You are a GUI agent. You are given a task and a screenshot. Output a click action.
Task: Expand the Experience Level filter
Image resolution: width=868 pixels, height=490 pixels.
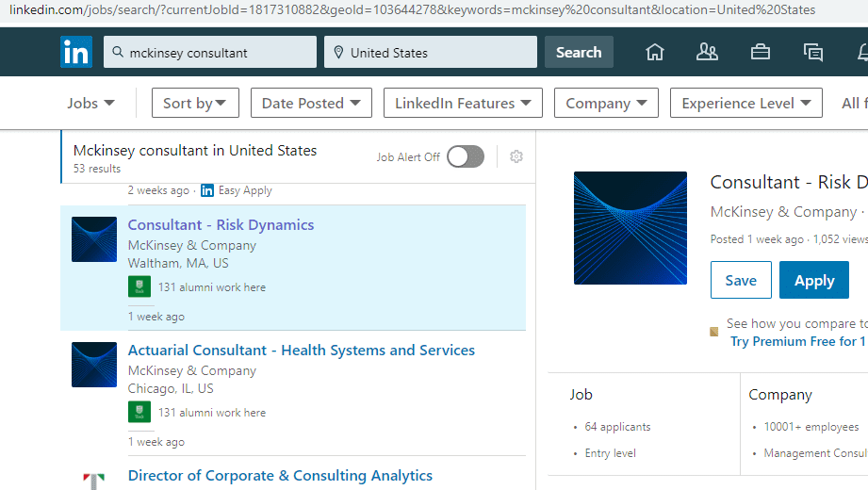tap(745, 104)
